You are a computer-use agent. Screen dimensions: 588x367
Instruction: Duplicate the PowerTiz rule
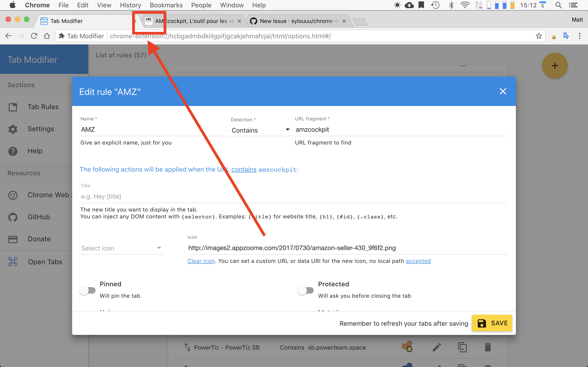[x=462, y=347]
